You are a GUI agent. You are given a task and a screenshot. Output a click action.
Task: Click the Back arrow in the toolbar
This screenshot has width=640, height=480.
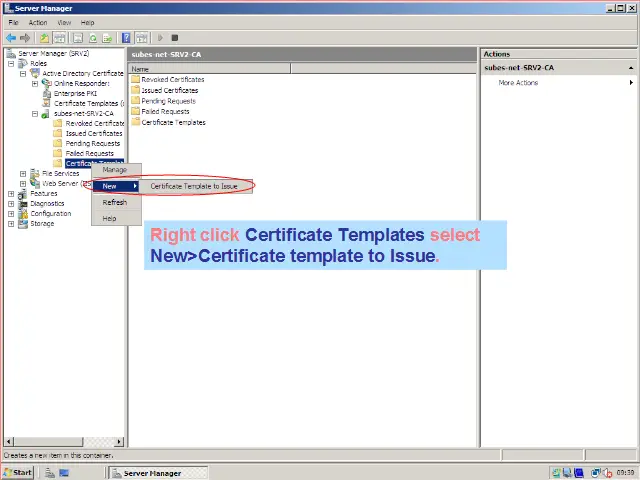[x=10, y=38]
